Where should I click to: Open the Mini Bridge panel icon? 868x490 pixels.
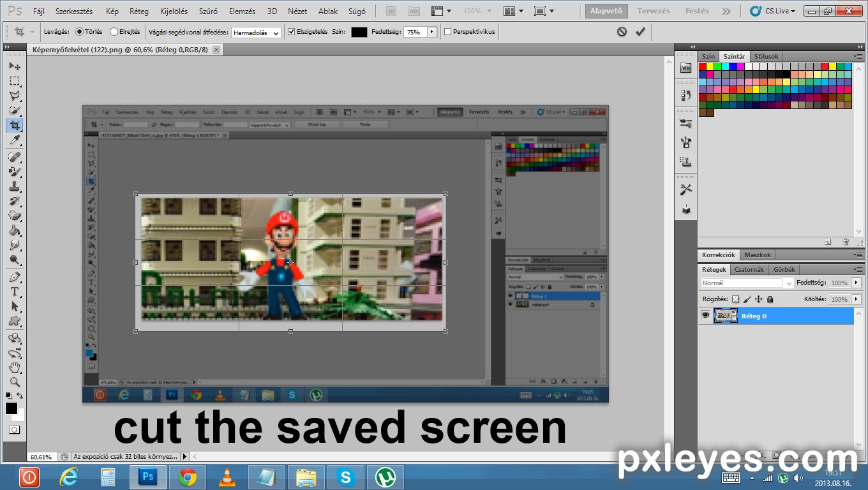point(686,68)
